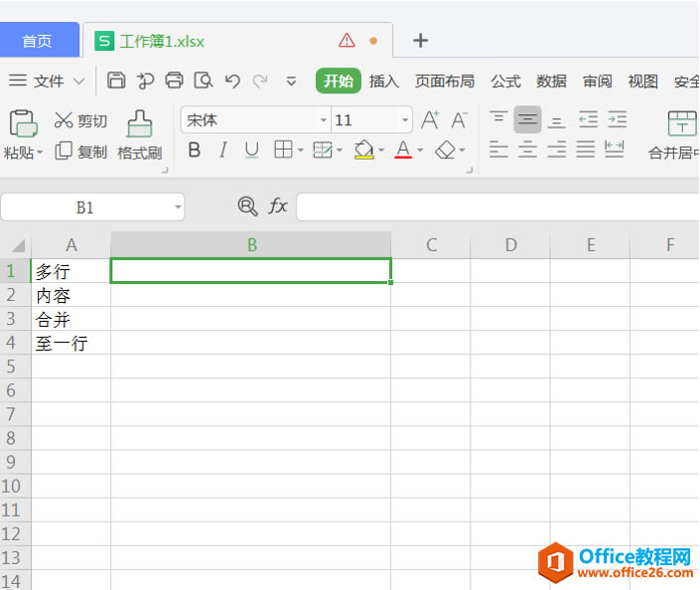
Task: Align text left
Action: tap(498, 149)
